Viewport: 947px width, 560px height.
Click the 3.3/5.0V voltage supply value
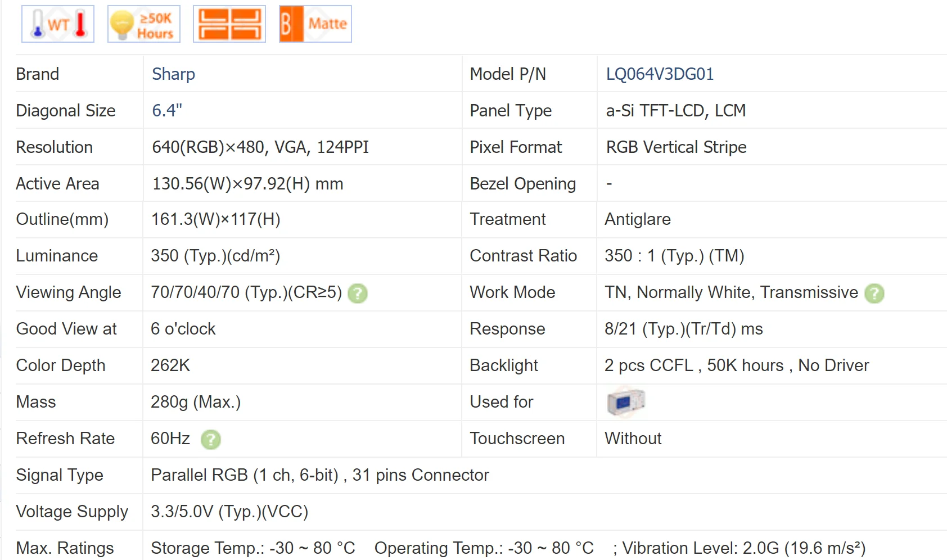(229, 512)
